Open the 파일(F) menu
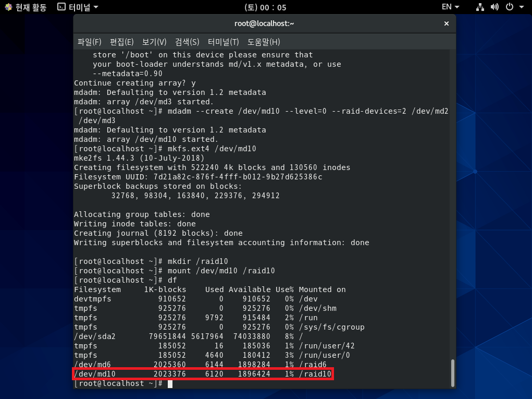This screenshot has width=532, height=399. [89, 42]
